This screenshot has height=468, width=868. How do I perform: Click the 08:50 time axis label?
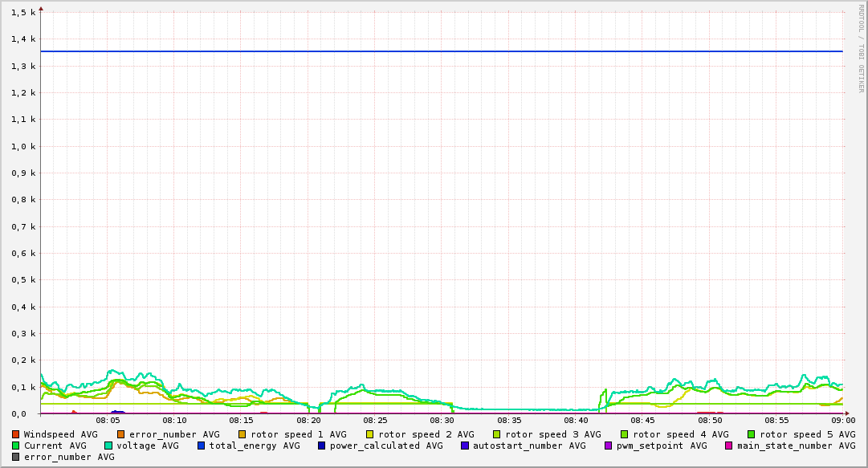point(710,421)
